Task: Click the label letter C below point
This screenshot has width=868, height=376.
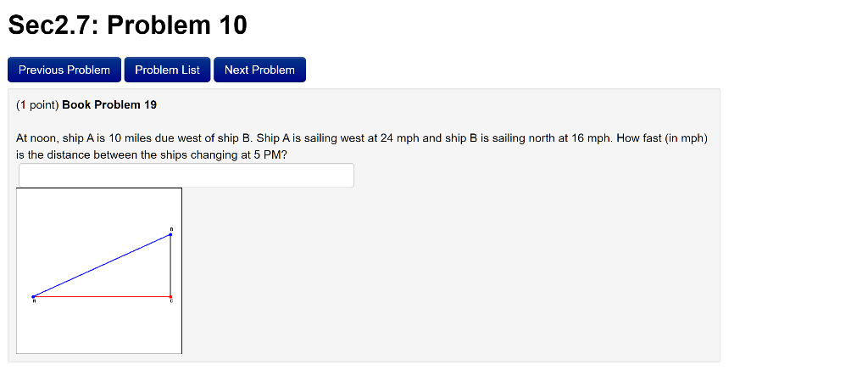Action: click(x=170, y=302)
